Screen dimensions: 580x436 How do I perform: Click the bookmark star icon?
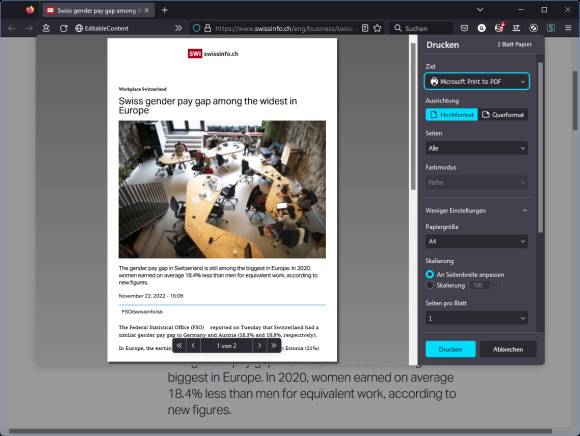[x=377, y=28]
